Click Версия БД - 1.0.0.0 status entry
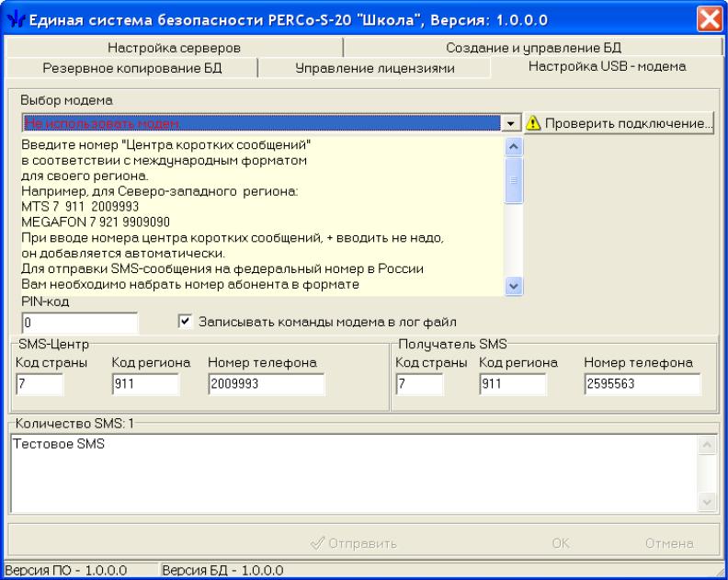The height and width of the screenshot is (580, 728). pos(222,570)
